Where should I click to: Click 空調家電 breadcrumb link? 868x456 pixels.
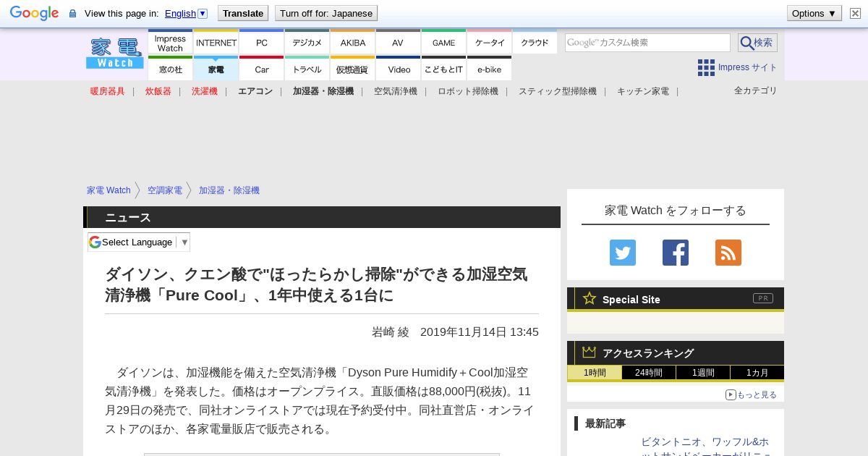pos(165,190)
